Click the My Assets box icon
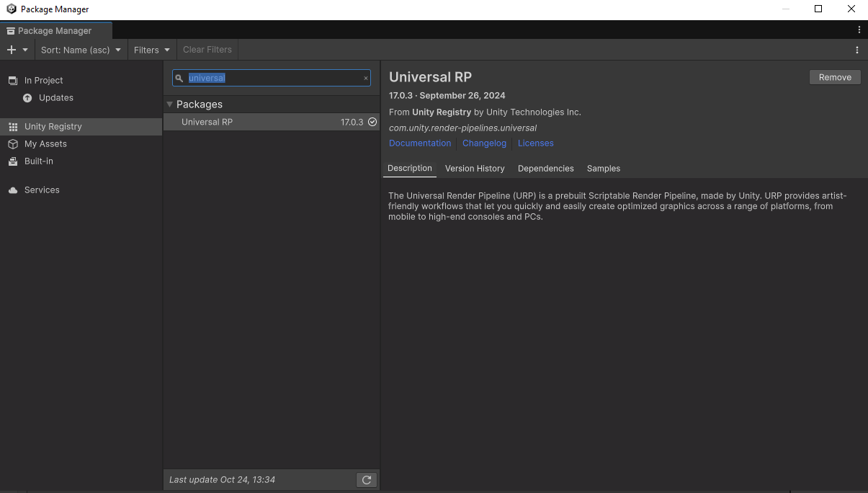This screenshot has height=493, width=868. (13, 144)
